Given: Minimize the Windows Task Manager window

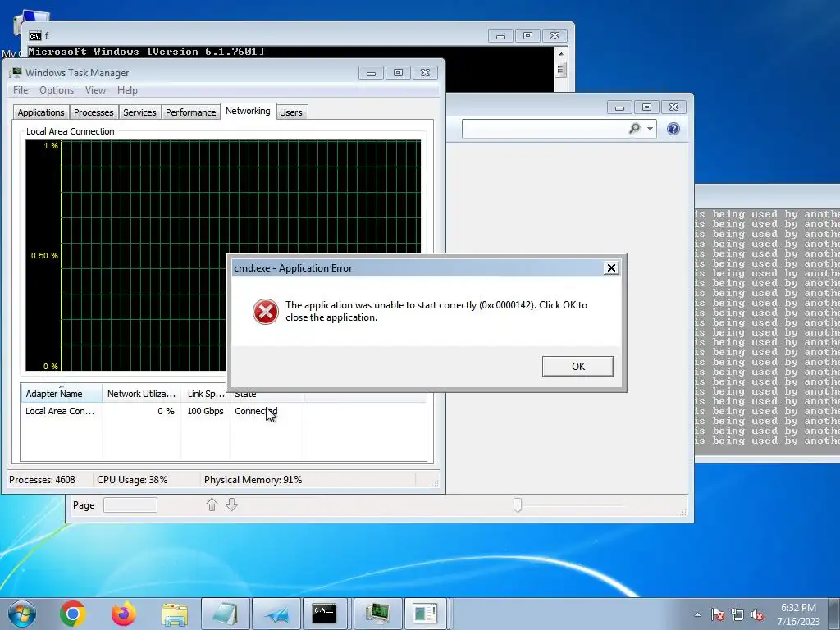Looking at the screenshot, I should tap(371, 73).
